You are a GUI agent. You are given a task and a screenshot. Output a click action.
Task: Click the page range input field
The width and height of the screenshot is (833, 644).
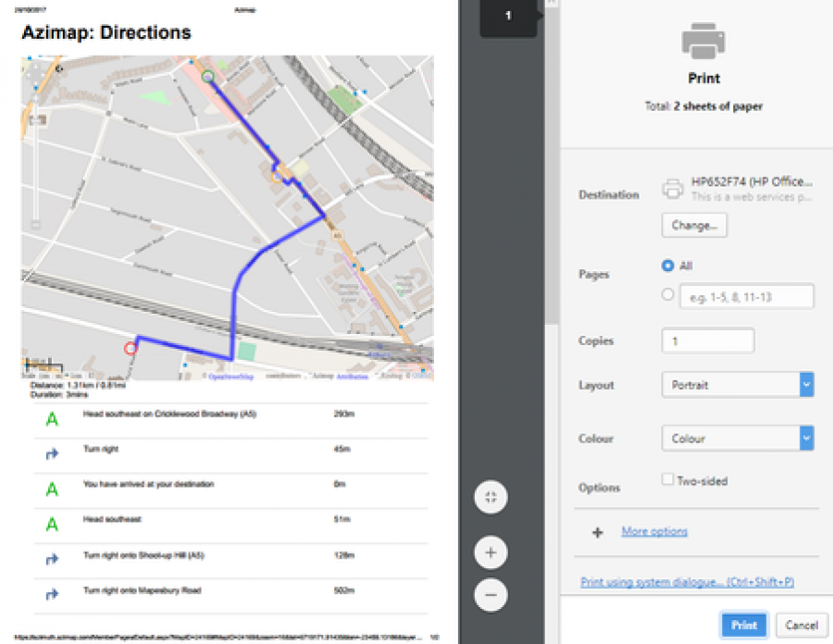tap(746, 297)
